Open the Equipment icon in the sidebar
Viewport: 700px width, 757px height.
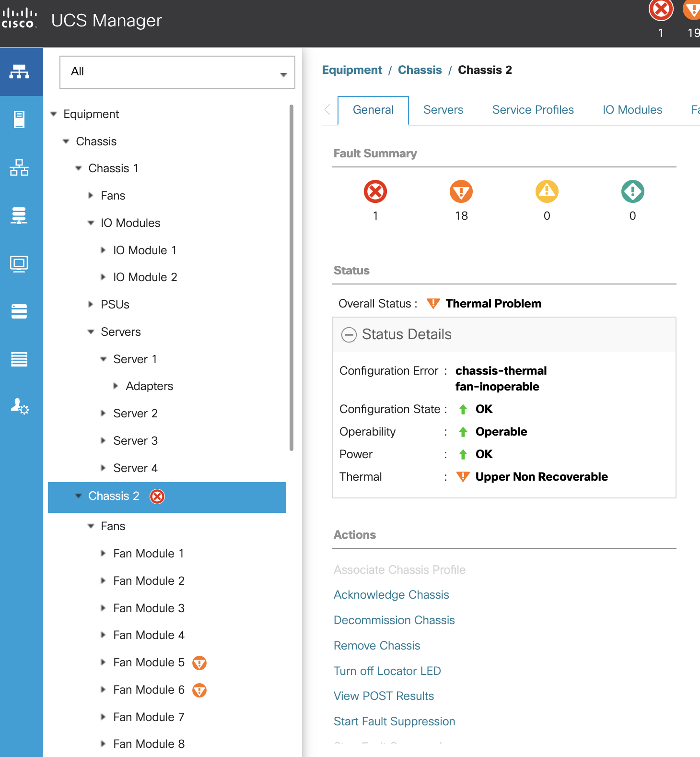click(x=19, y=72)
